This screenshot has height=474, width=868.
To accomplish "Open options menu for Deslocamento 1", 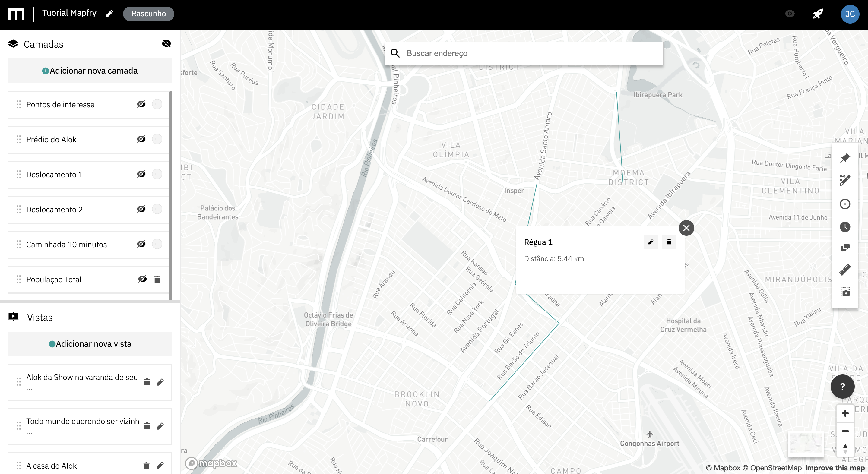I will (x=157, y=174).
